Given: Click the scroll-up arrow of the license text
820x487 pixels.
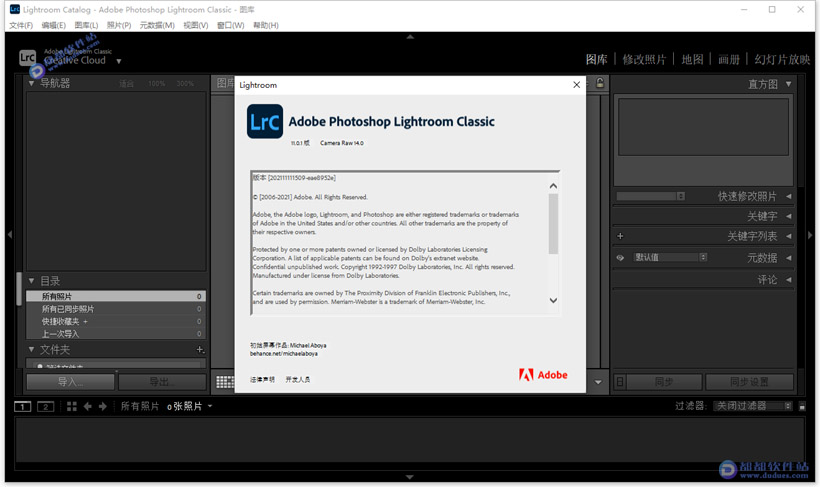Looking at the screenshot, I should (x=553, y=186).
